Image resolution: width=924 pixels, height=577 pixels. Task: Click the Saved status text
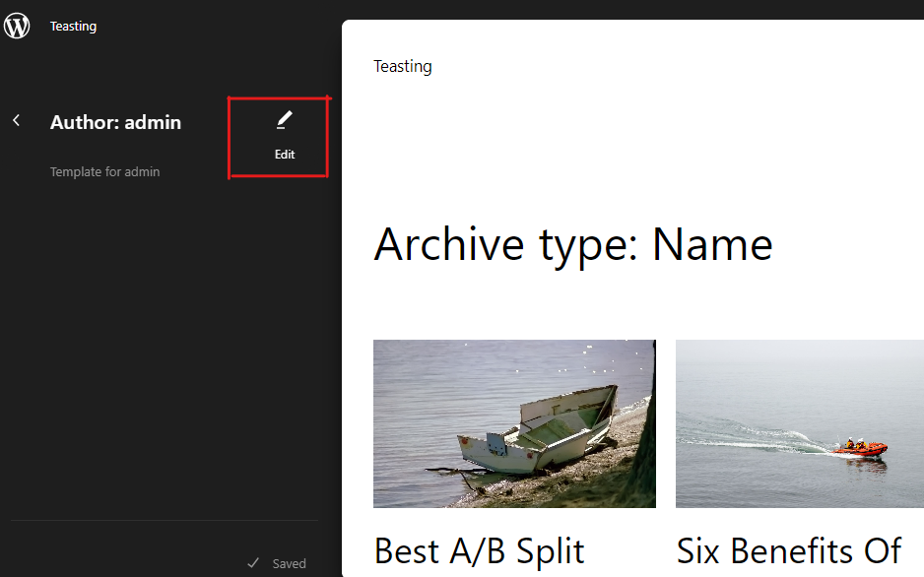[x=290, y=563]
